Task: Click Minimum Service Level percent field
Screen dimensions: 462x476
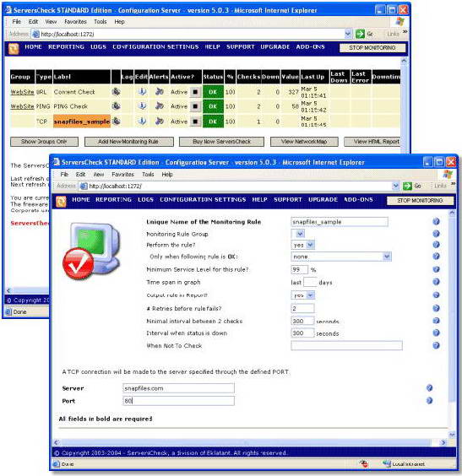Action: (299, 269)
